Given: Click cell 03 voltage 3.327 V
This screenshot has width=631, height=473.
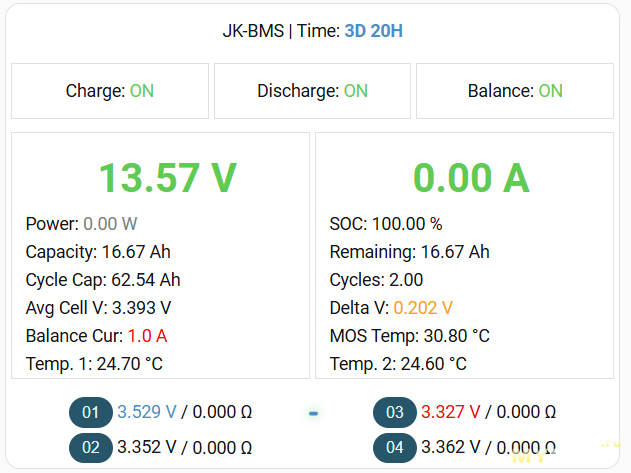Looking at the screenshot, I should point(451,412).
